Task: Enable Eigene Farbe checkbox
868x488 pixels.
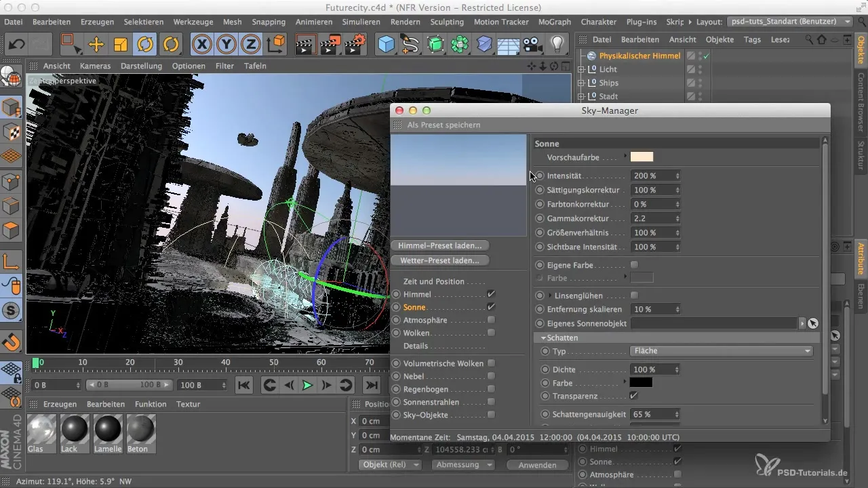Action: [x=634, y=264]
